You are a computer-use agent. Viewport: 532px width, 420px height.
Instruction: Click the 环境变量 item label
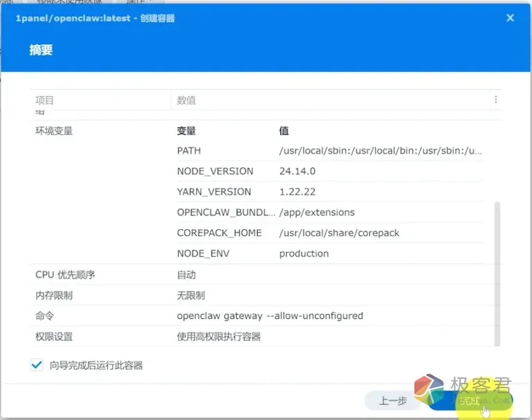coord(54,131)
